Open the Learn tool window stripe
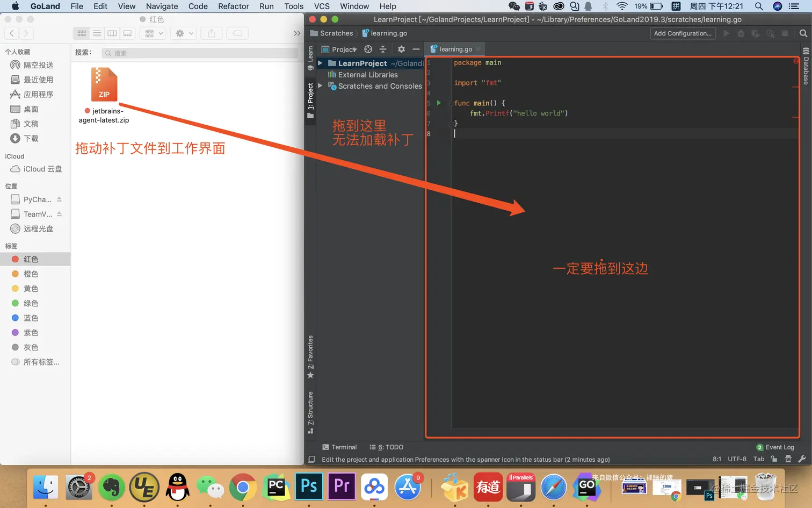The height and width of the screenshot is (508, 812). click(x=310, y=59)
